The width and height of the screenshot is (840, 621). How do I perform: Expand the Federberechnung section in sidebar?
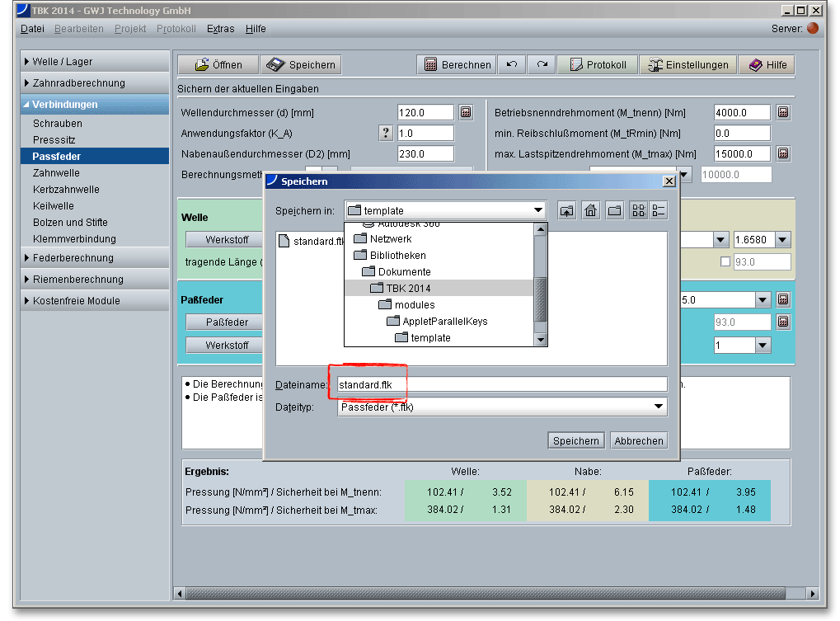[73, 258]
